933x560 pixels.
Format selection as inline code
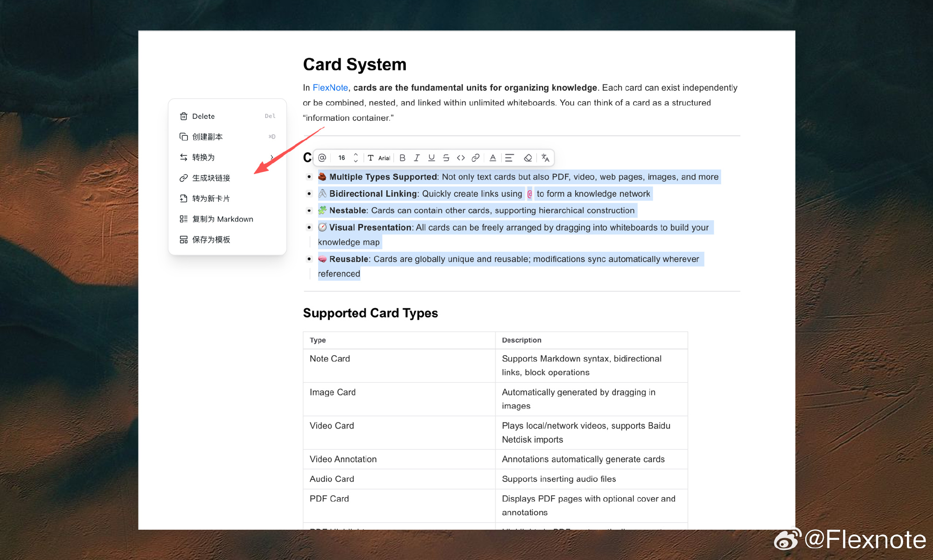pyautogui.click(x=461, y=158)
